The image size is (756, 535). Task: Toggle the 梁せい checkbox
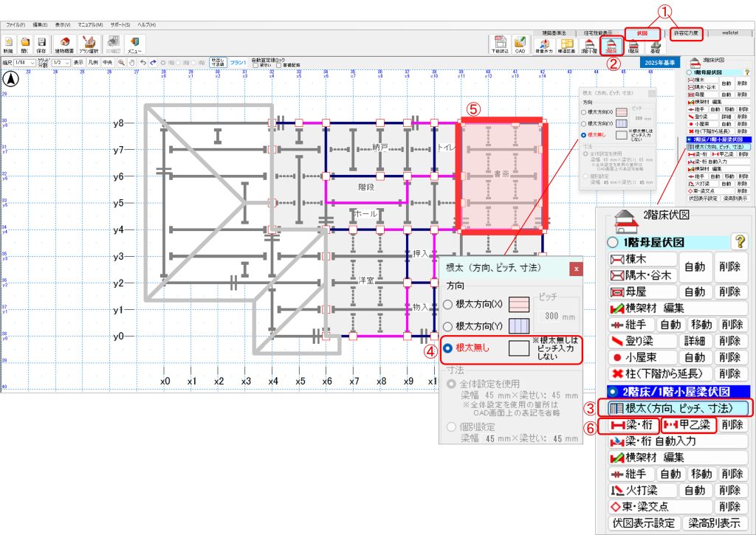(x=255, y=66)
